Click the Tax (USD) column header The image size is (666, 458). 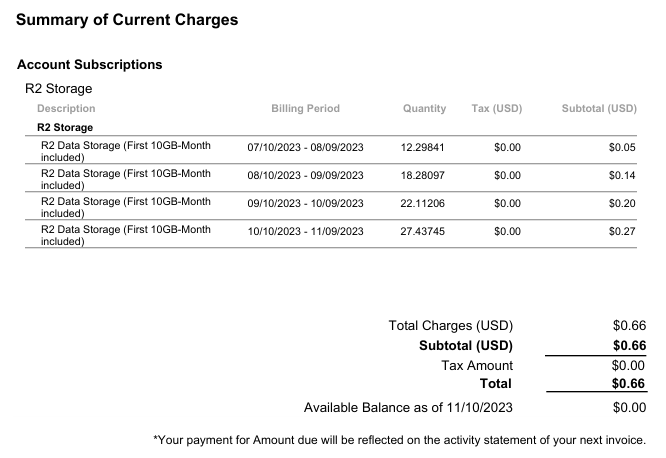pos(496,108)
